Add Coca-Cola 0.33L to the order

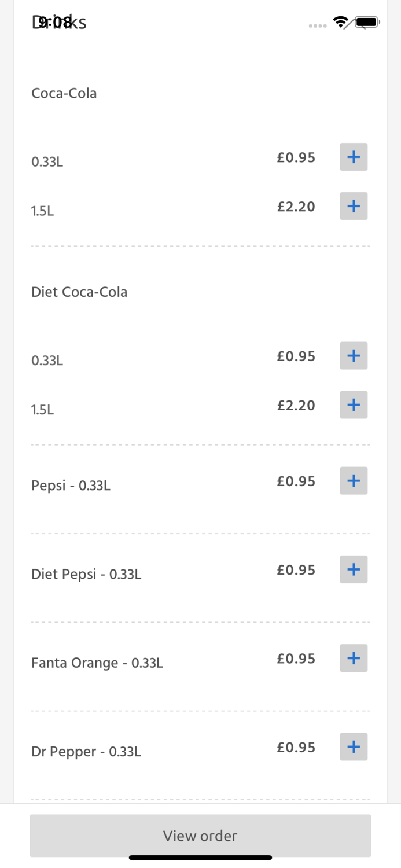coord(354,157)
